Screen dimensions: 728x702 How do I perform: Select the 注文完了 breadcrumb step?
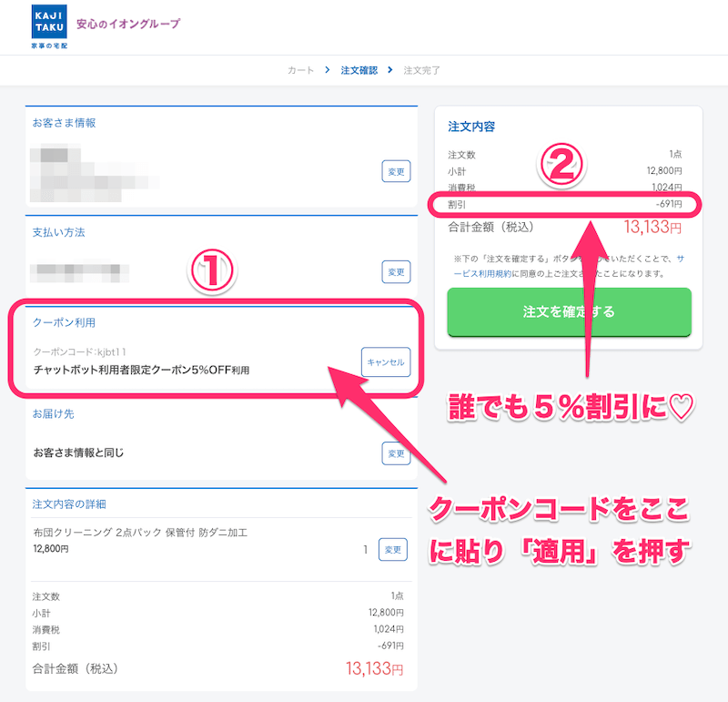pos(421,70)
